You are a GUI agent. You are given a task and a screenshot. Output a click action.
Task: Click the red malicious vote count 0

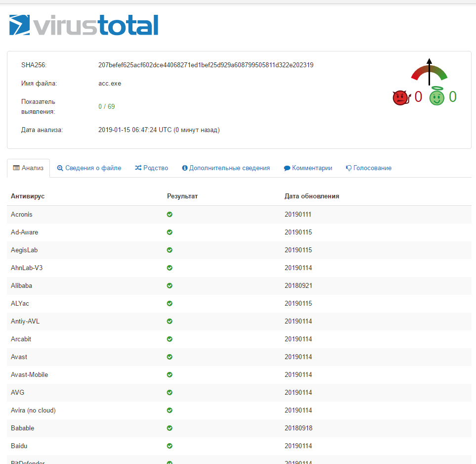(x=418, y=97)
